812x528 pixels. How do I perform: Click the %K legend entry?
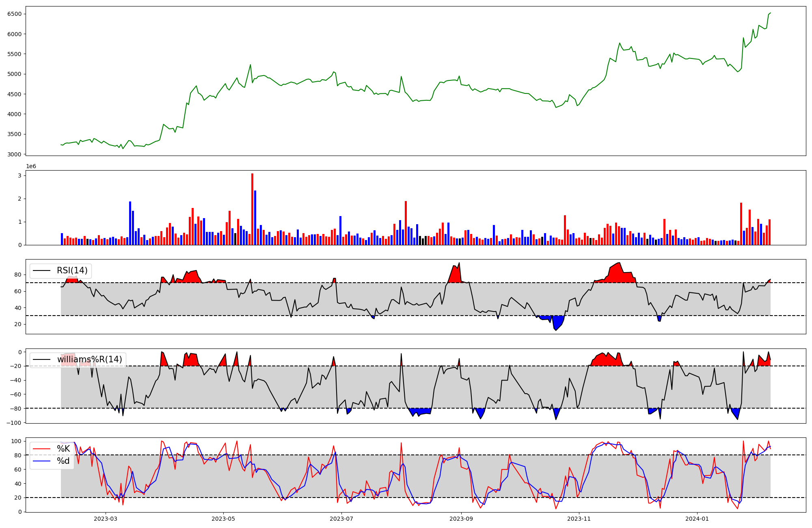pos(63,449)
